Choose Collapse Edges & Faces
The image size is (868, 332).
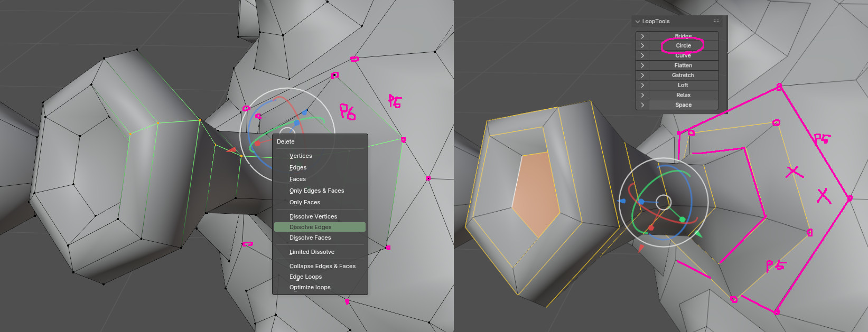pos(320,266)
